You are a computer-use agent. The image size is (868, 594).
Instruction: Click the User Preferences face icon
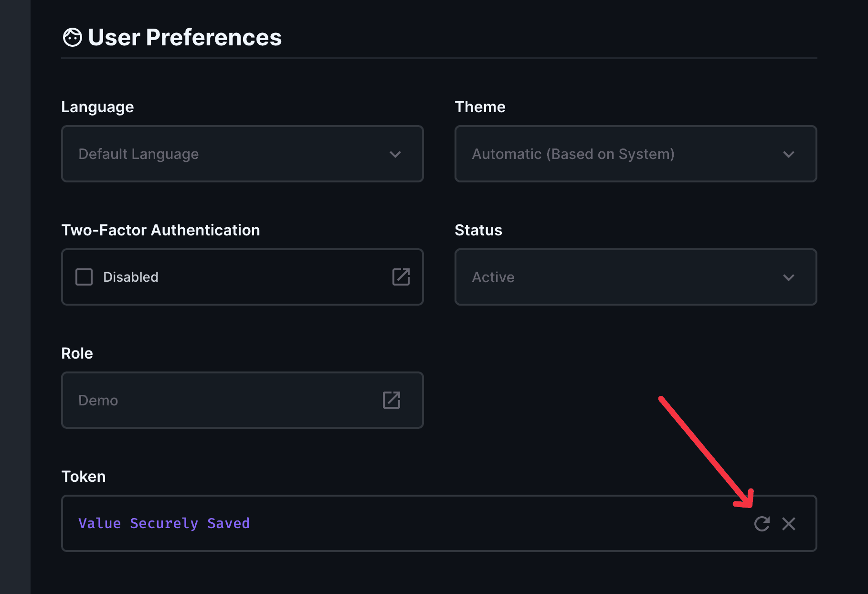click(x=73, y=37)
